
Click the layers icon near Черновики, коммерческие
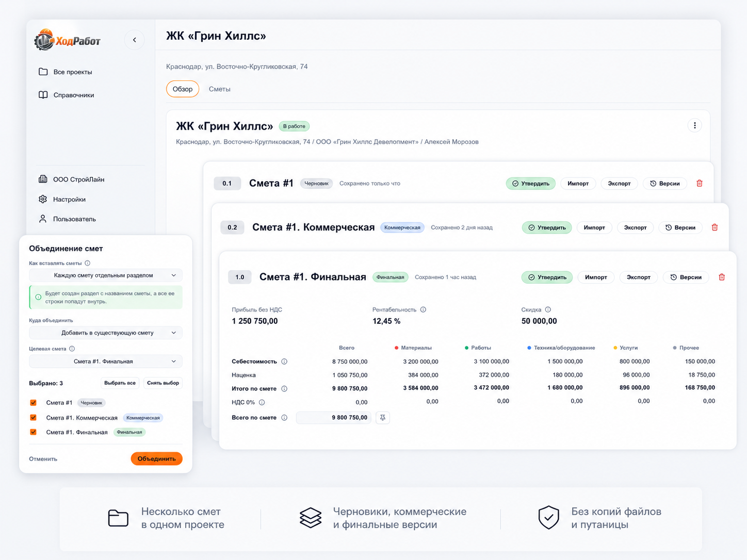coord(311,518)
